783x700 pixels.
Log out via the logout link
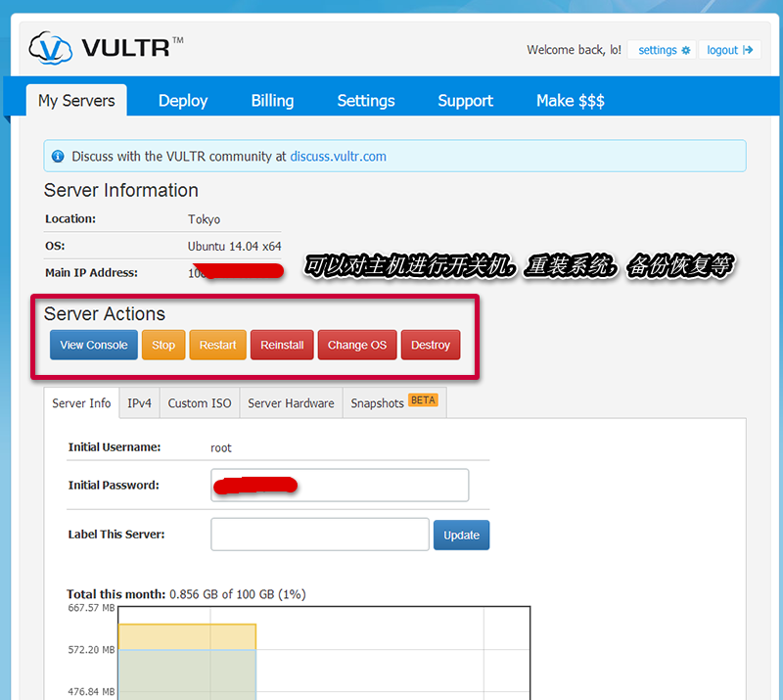click(729, 50)
